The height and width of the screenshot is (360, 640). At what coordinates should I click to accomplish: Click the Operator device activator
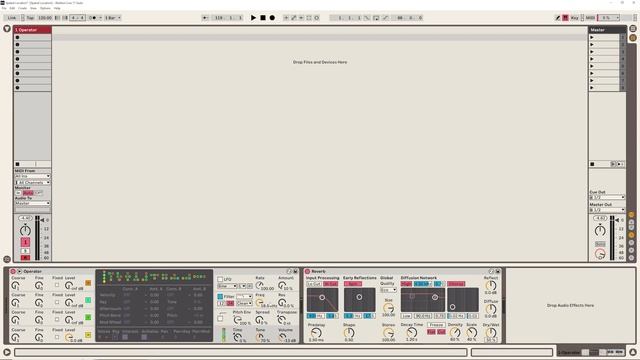pos(13,271)
